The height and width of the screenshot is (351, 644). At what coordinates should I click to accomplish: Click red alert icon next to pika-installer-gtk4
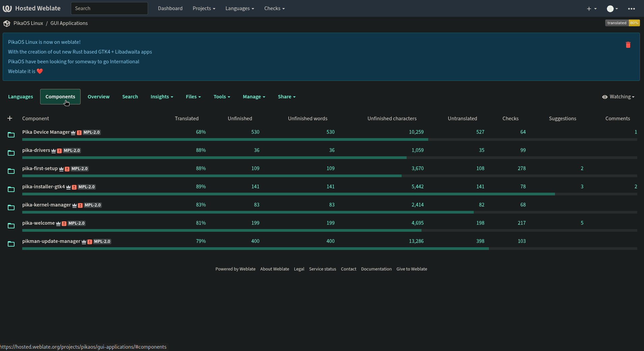[74, 187]
